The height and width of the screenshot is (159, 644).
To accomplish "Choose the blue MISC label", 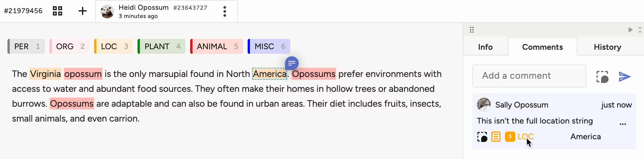I will coord(269,46).
